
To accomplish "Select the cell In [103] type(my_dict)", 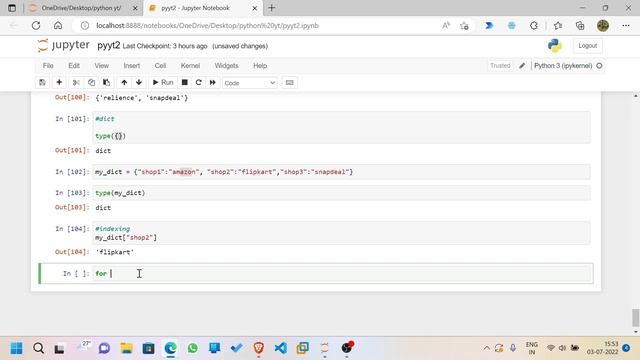I will pos(341,193).
